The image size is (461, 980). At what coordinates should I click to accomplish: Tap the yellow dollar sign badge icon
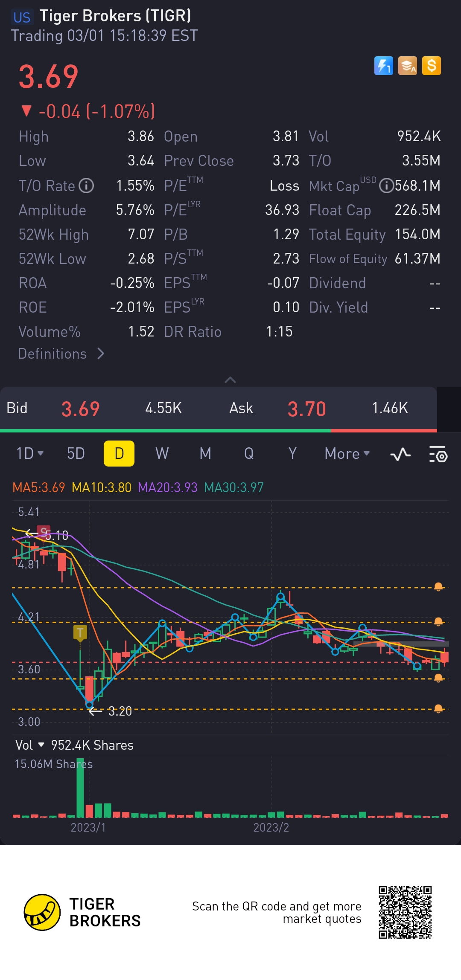[432, 66]
